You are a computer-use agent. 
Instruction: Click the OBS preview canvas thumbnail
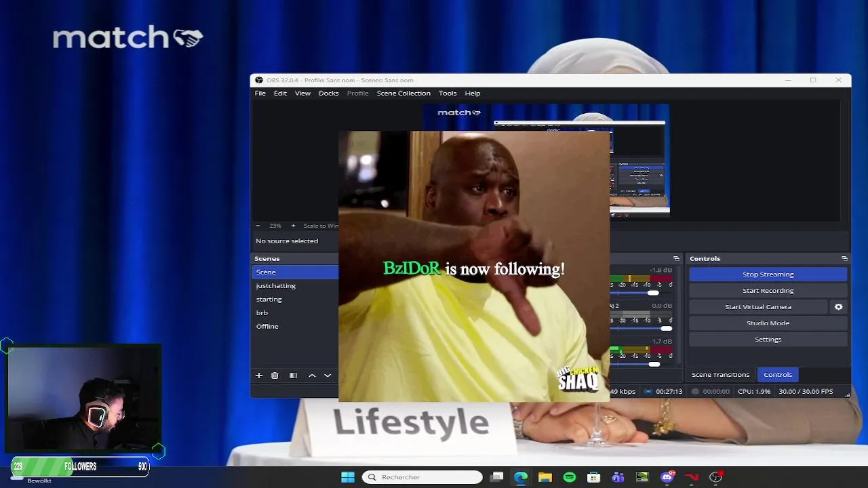tap(546, 160)
